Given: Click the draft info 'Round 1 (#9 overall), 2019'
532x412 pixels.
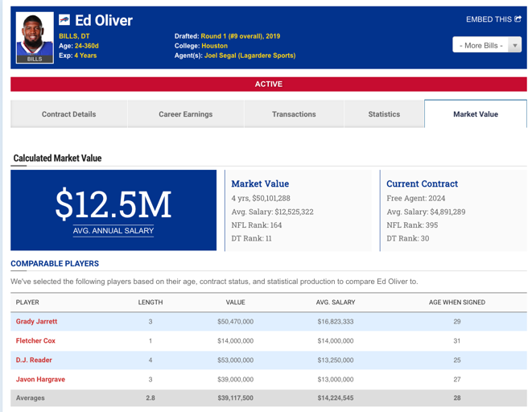Looking at the screenshot, I should [x=241, y=36].
